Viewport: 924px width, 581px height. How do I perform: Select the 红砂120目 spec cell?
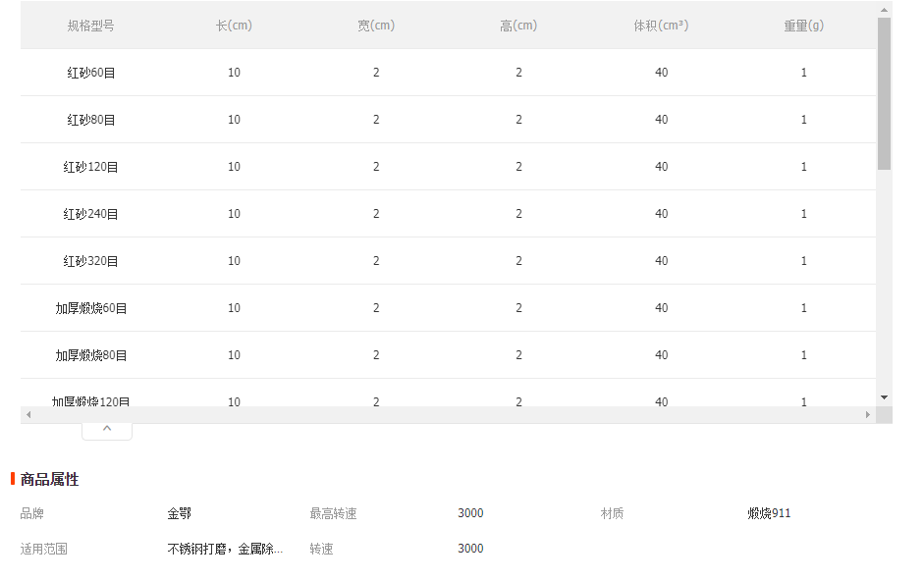[x=90, y=167]
